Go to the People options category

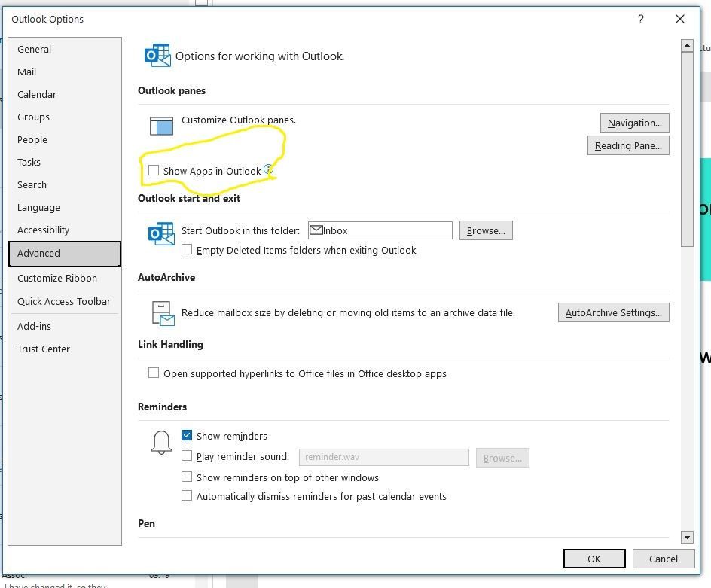pyautogui.click(x=65, y=139)
